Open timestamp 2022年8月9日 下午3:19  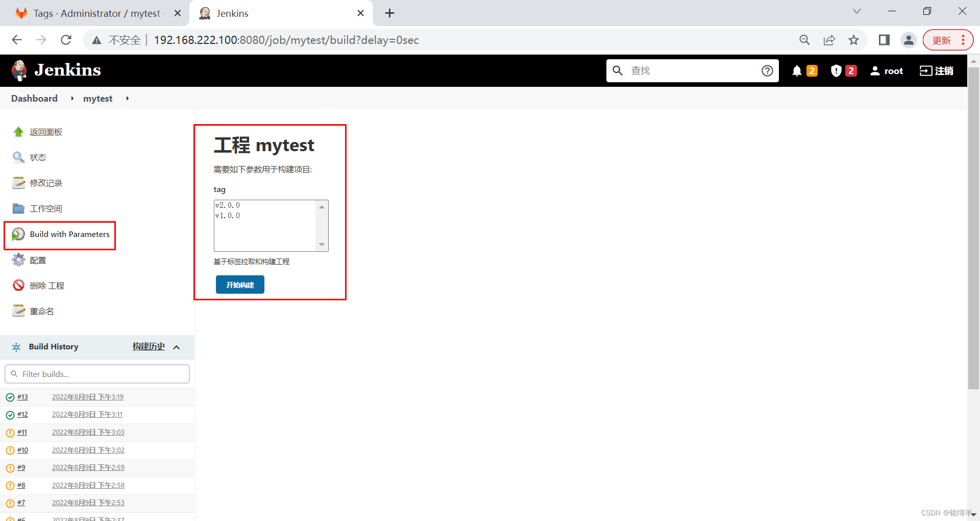click(x=88, y=397)
